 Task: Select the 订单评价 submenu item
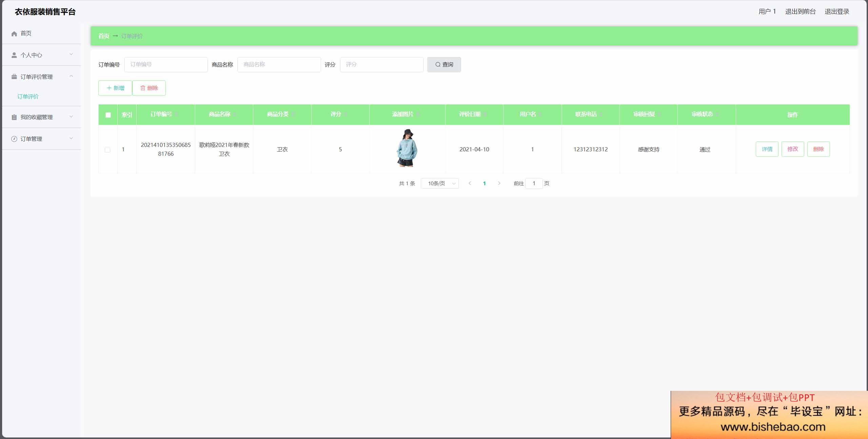(28, 97)
